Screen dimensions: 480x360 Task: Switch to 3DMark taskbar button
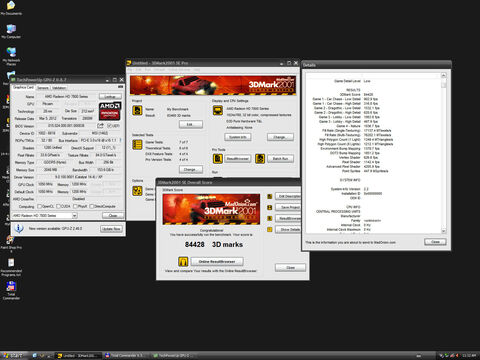(78, 356)
